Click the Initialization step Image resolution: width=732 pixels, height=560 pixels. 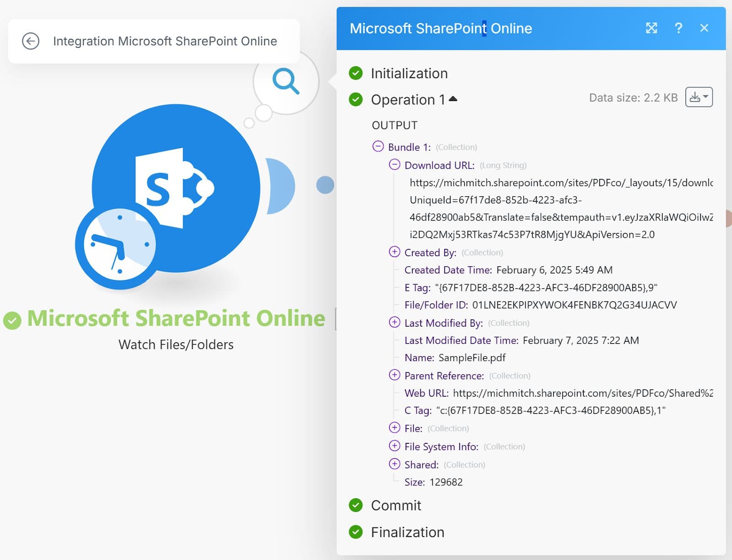coord(409,73)
